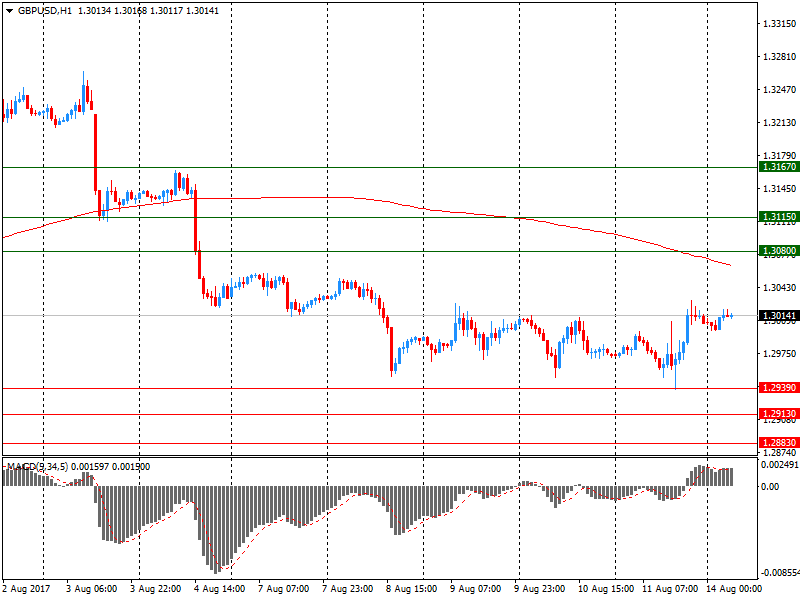800x600 pixels.
Task: Click the 7 Aug 23:00 time label
Action: point(348,589)
